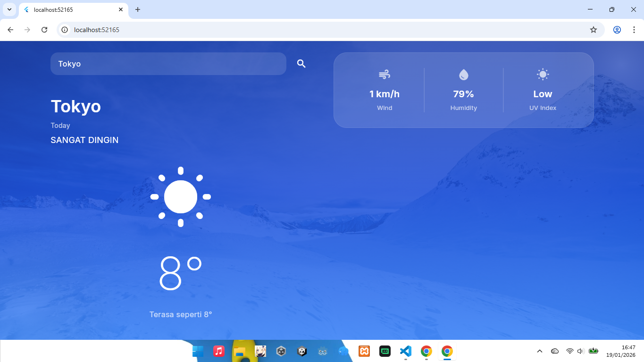Image resolution: width=644 pixels, height=362 pixels.
Task: Select the localhost:52165 browser tab
Action: (71, 9)
